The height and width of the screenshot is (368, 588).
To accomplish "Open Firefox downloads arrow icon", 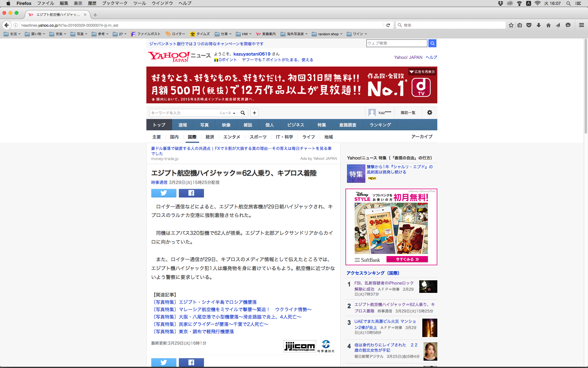I will [538, 25].
